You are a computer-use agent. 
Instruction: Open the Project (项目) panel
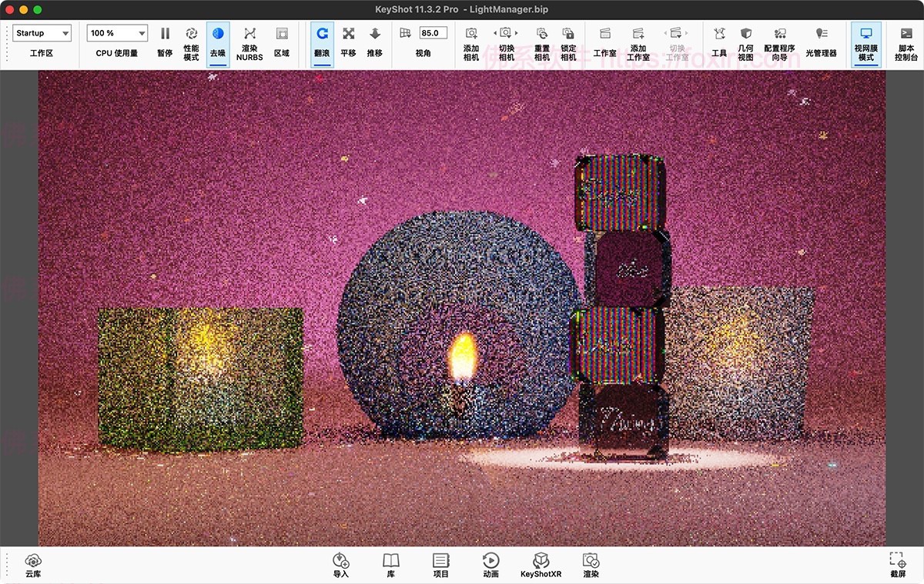click(440, 564)
